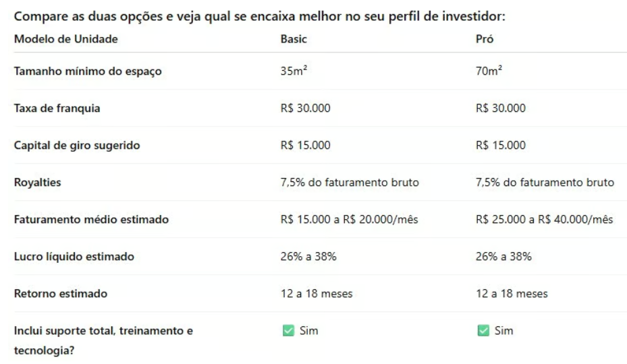Click Basic return 12 a 18 meses
Image resolution: width=627 pixels, height=364 pixels.
[x=317, y=294]
